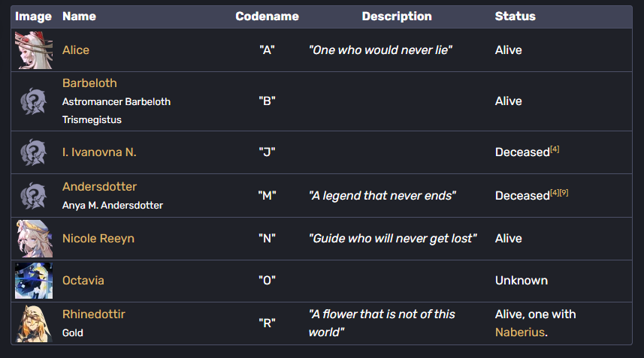This screenshot has width=644, height=358.
Task: Click the Status column header
Action: [x=516, y=17]
